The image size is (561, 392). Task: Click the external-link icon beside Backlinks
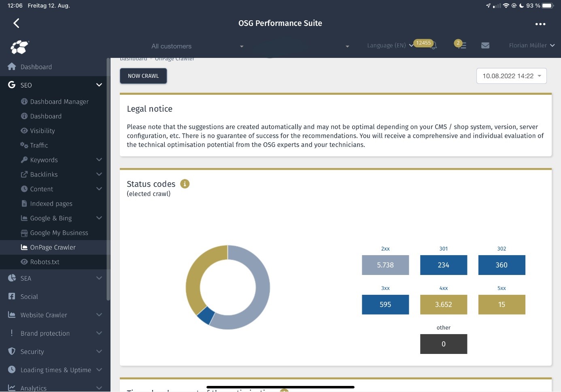point(24,174)
